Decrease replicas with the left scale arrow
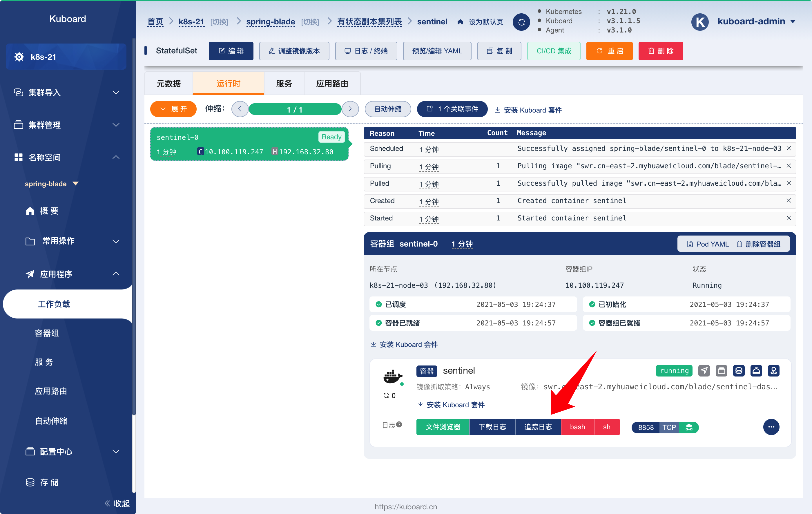 click(240, 109)
